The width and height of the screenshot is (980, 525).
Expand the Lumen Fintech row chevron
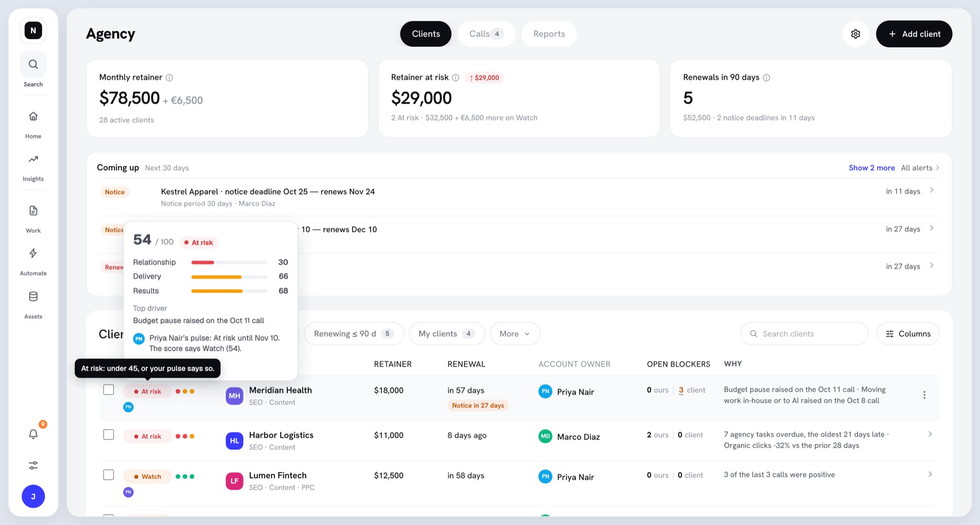pyautogui.click(x=930, y=475)
